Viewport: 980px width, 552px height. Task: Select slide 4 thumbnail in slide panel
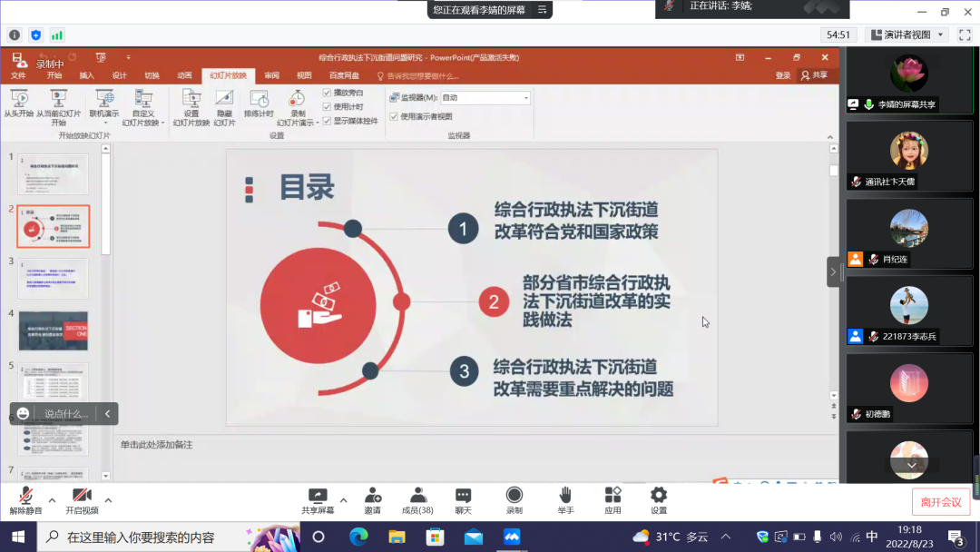(x=54, y=330)
